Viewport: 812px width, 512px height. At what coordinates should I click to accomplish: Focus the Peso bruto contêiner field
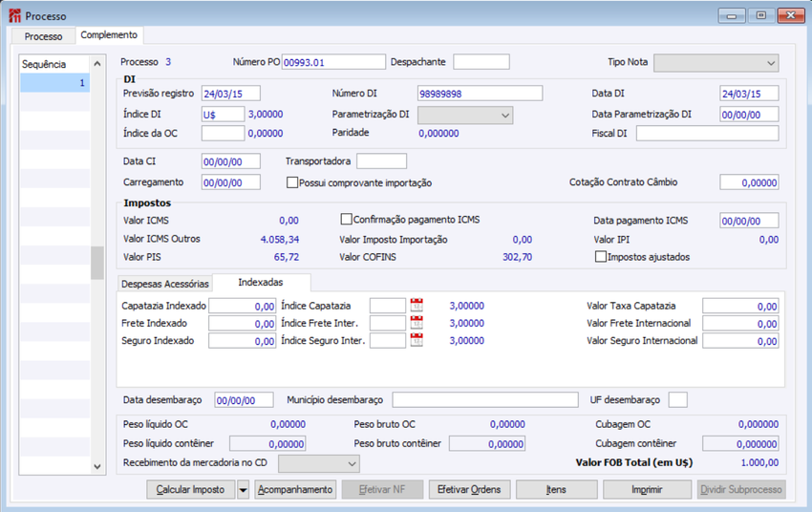487,443
